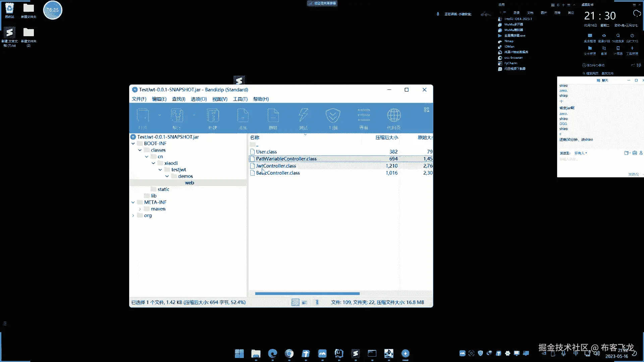The height and width of the screenshot is (362, 644).
Task: Click the New archive toolbar icon
Action: 213,116
